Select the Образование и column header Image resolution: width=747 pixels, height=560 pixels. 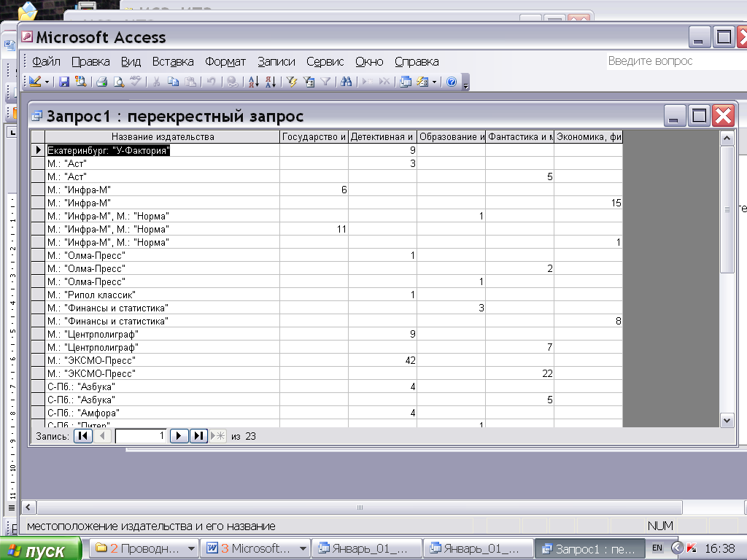click(451, 136)
